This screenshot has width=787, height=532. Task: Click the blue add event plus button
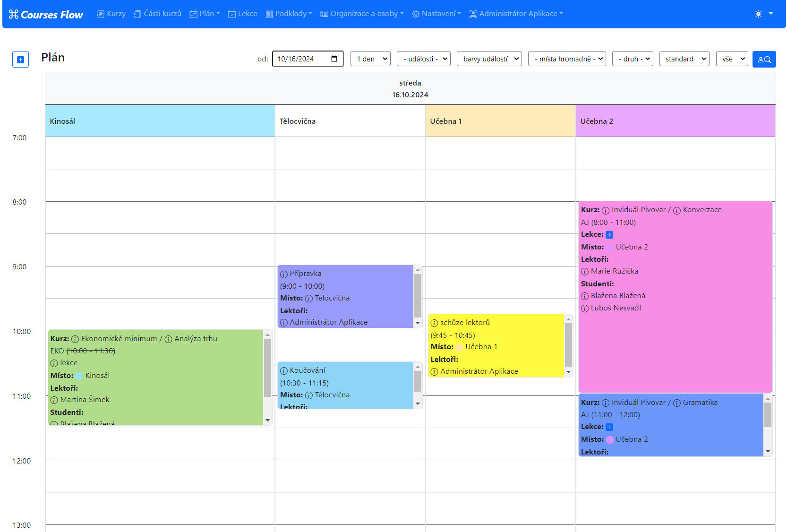pyautogui.click(x=20, y=60)
